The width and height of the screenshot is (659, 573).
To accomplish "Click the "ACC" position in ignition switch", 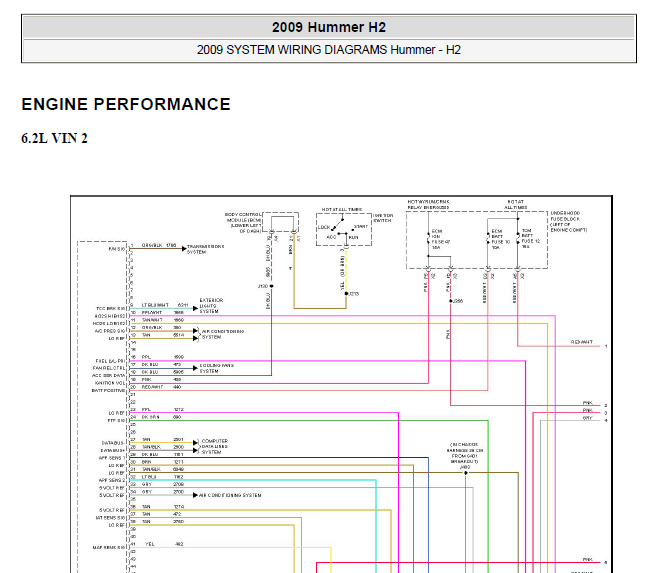I will pos(332,237).
